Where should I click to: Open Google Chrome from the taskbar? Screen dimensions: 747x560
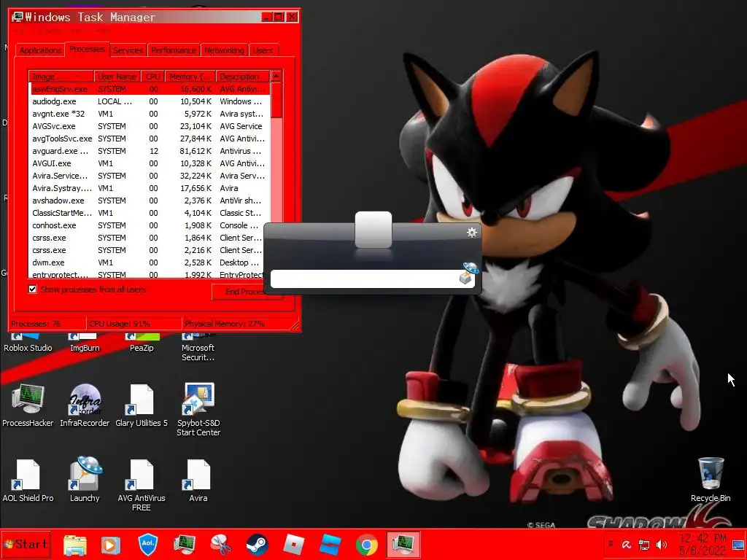pos(366,545)
